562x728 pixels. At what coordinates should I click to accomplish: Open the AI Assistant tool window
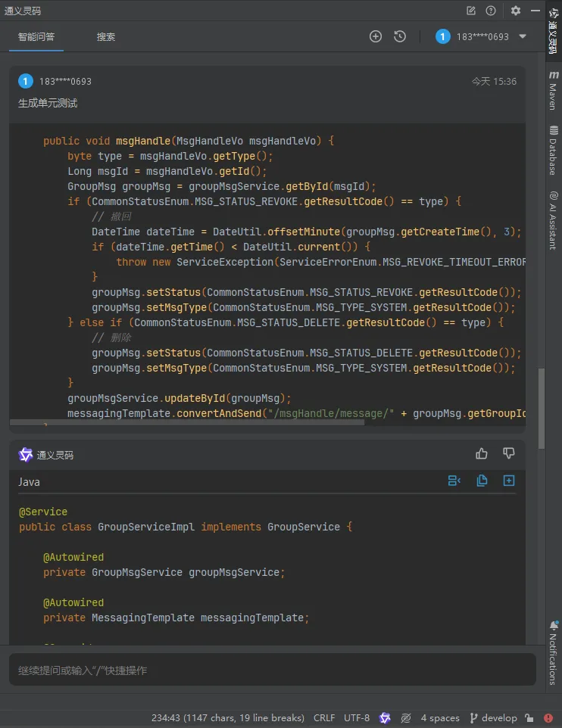click(x=553, y=220)
